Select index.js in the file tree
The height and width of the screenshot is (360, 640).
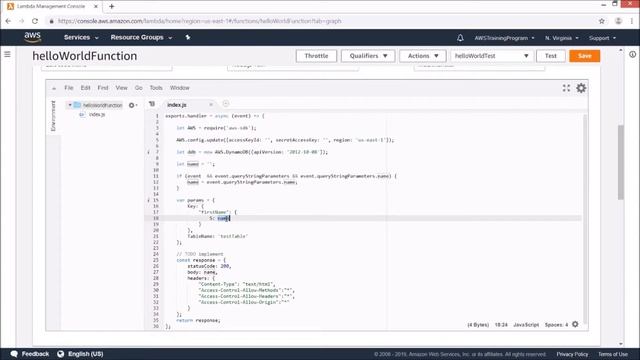coord(97,115)
